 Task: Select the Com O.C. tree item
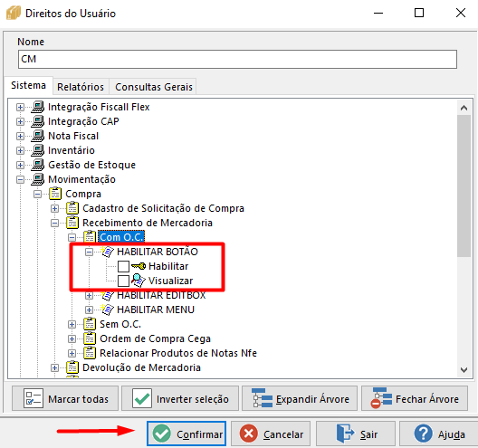click(x=121, y=237)
